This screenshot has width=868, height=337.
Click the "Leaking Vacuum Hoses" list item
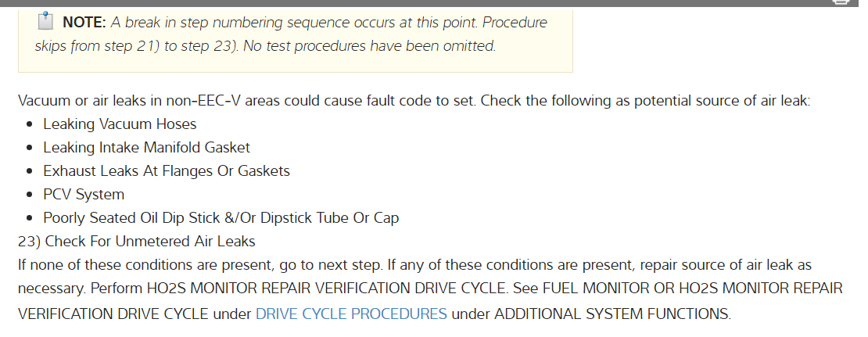[x=120, y=124]
